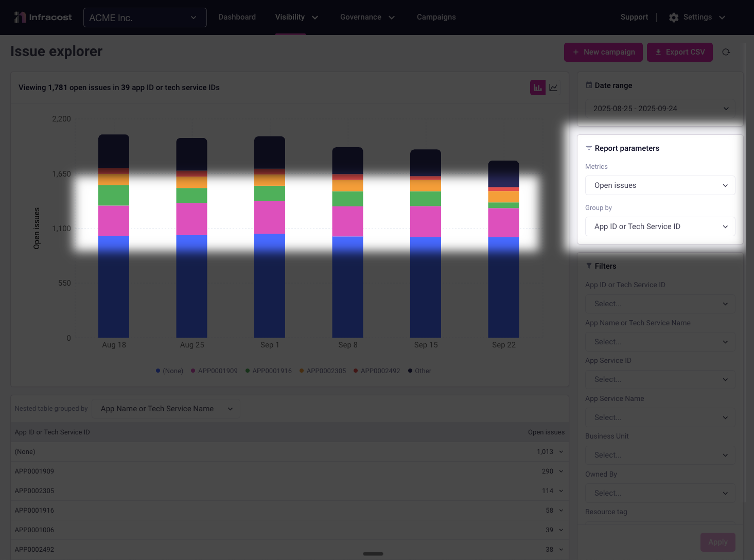Click the Date range calendar icon
754x560 pixels.
[x=589, y=85]
